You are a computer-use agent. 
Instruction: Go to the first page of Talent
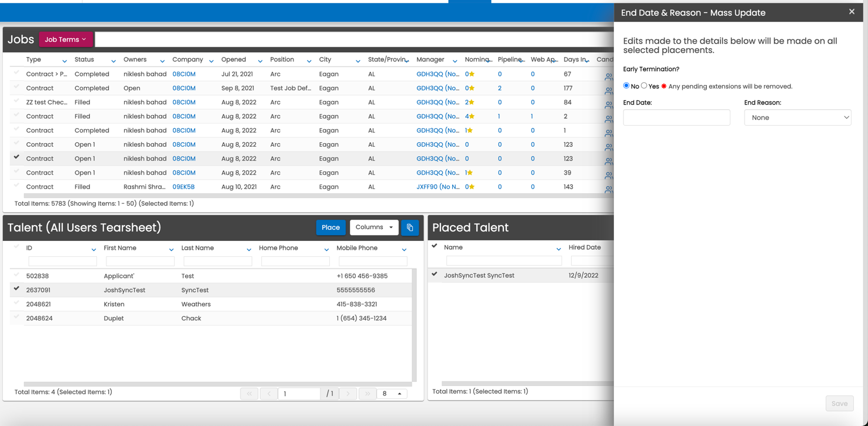click(x=249, y=394)
